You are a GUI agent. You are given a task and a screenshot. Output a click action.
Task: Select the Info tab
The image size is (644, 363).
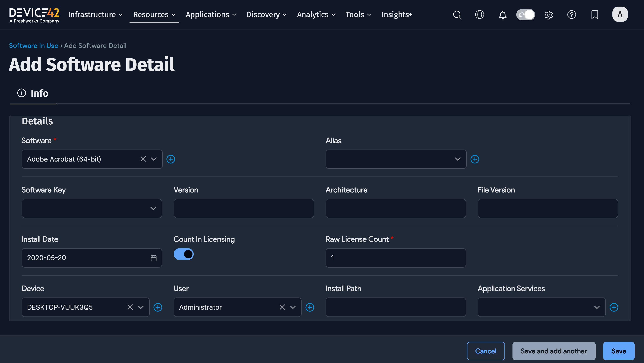(x=33, y=93)
